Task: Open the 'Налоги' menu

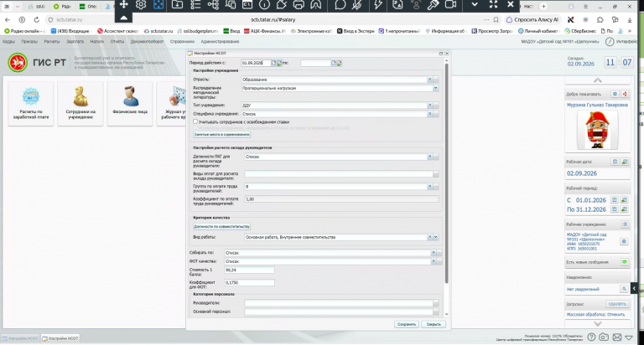Action: (x=97, y=41)
